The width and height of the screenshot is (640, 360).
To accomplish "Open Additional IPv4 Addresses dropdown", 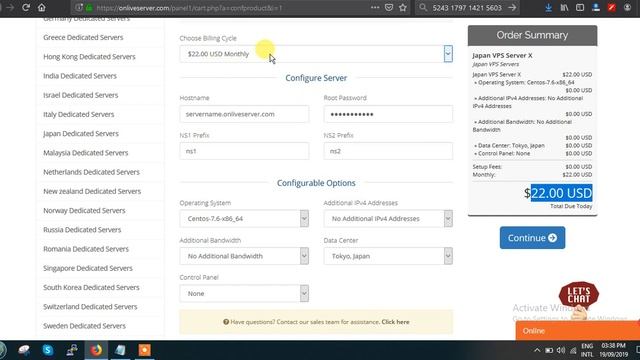I will 388,218.
